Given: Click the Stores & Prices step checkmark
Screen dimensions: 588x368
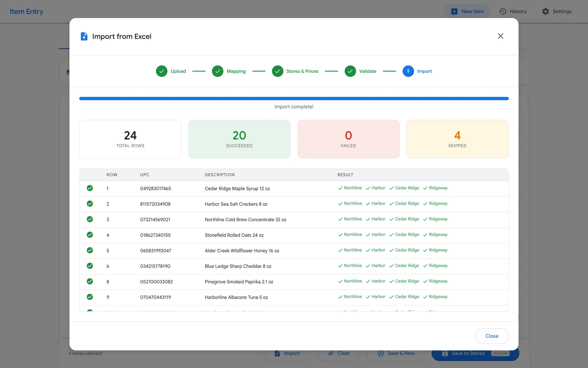Looking at the screenshot, I should pos(277,71).
